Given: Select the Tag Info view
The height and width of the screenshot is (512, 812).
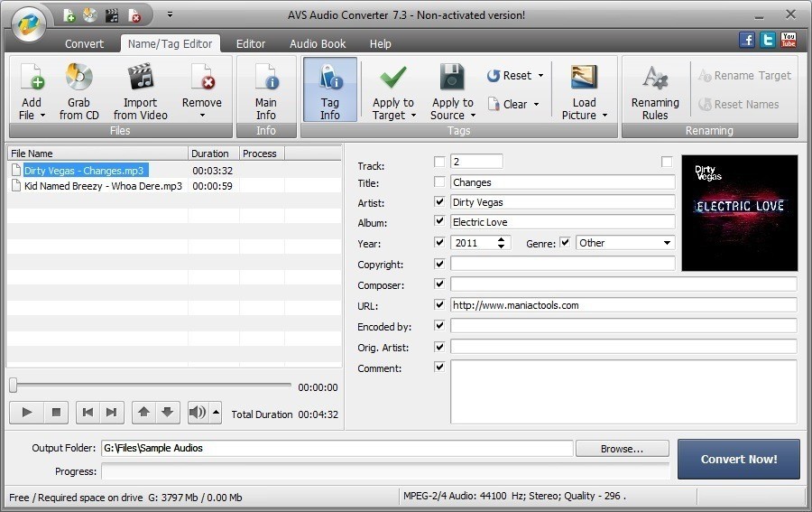Looking at the screenshot, I should [330, 90].
